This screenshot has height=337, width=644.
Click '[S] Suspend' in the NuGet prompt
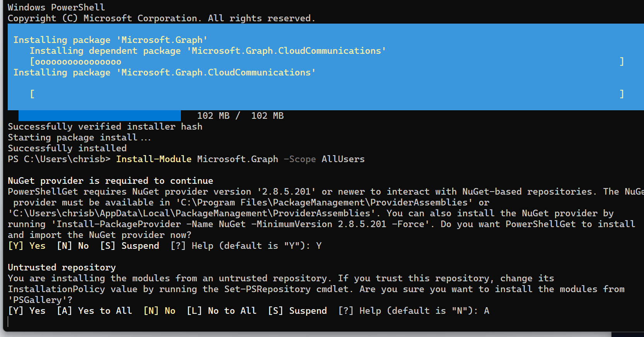129,246
